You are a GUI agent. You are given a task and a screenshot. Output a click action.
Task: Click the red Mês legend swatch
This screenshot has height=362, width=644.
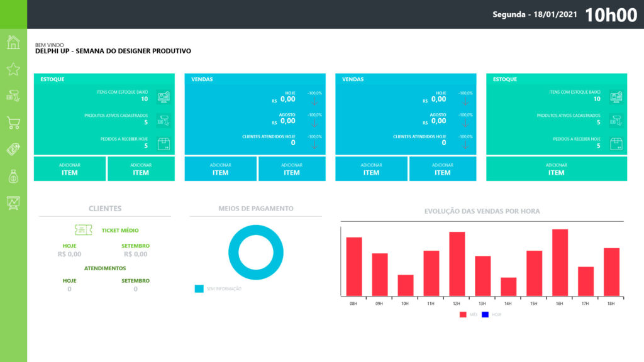pyautogui.click(x=463, y=314)
